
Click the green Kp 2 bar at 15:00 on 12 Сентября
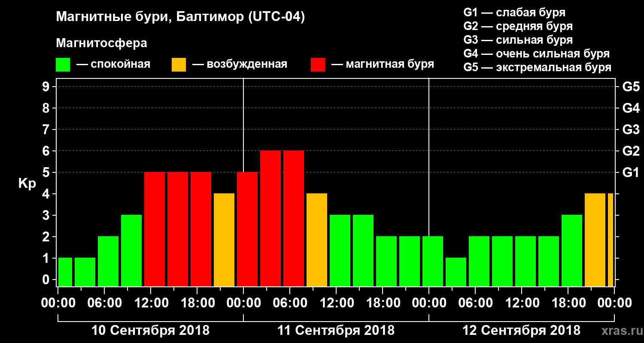coord(549,261)
